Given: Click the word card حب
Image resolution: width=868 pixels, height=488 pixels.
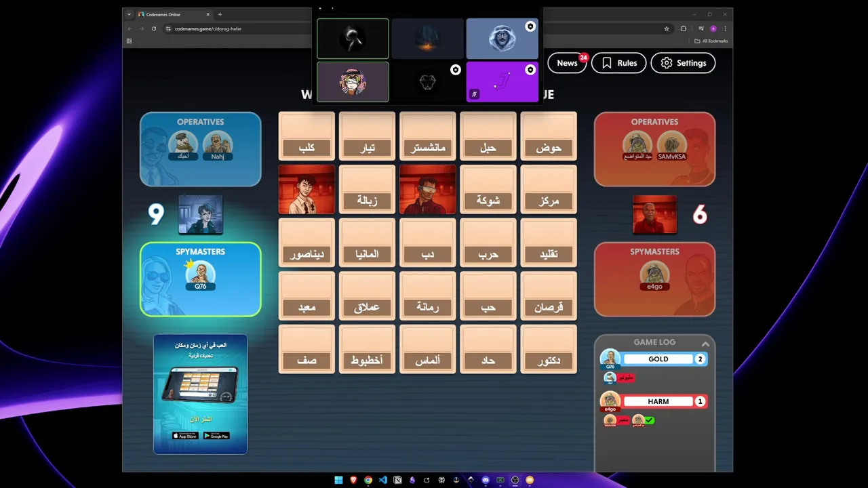Looking at the screenshot, I should pyautogui.click(x=488, y=296).
